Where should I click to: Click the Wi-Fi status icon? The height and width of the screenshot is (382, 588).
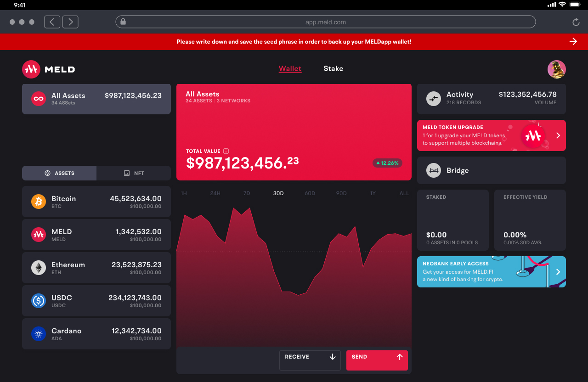tap(562, 5)
